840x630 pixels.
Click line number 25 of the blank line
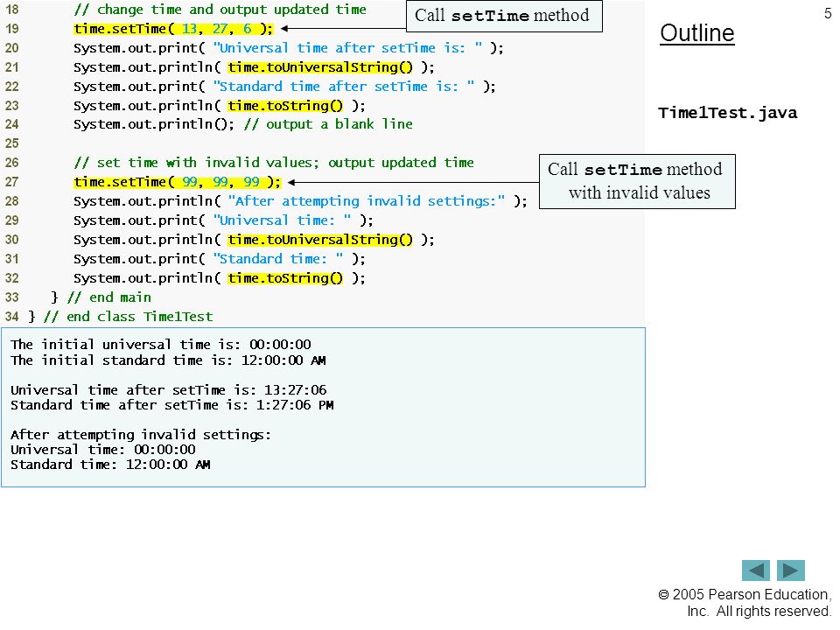coord(11,143)
